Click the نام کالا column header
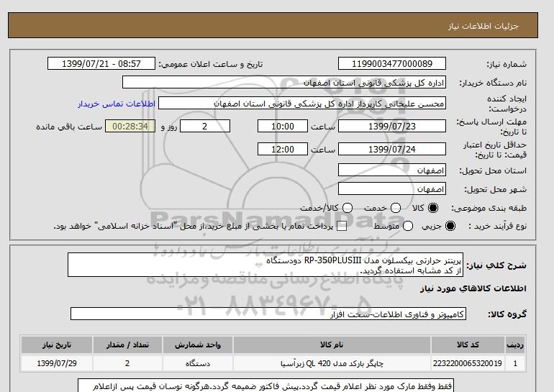This screenshot has height=392, width=554. point(332,345)
